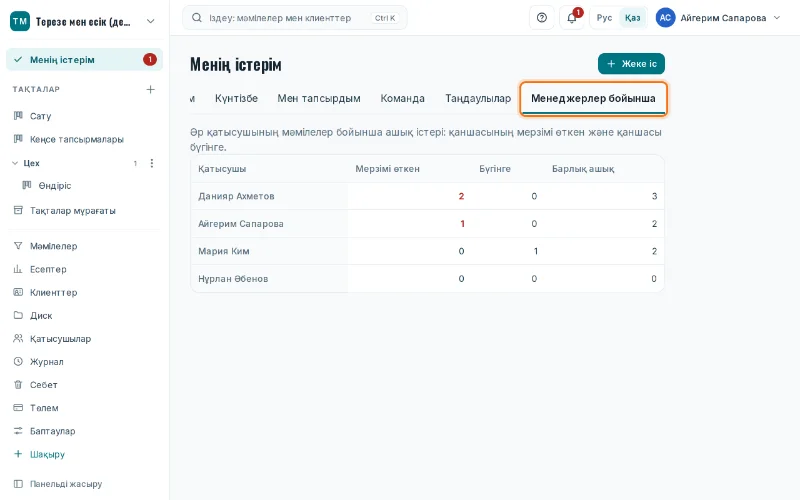Switch to the Күнтізбе tab
Screen dimensions: 800x500
coord(236,98)
